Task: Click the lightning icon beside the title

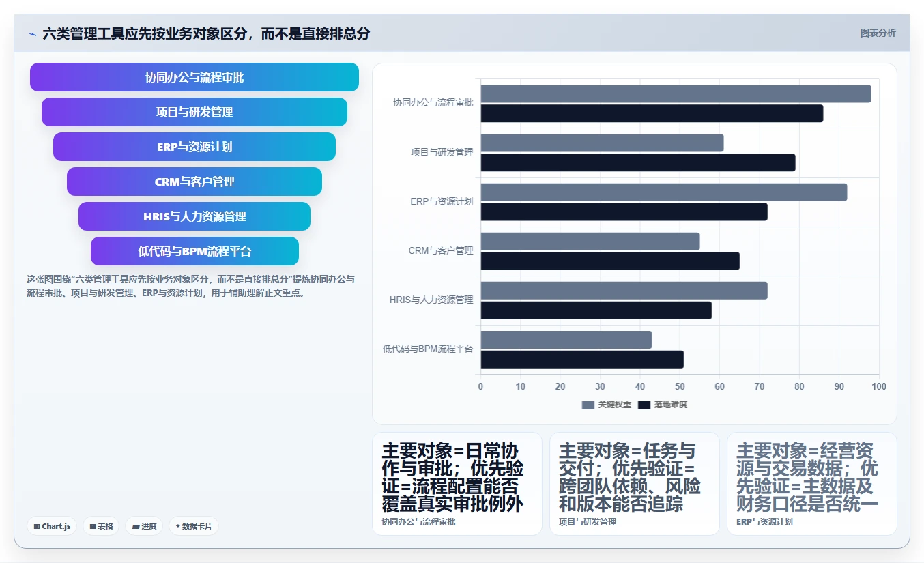Action: click(x=33, y=33)
